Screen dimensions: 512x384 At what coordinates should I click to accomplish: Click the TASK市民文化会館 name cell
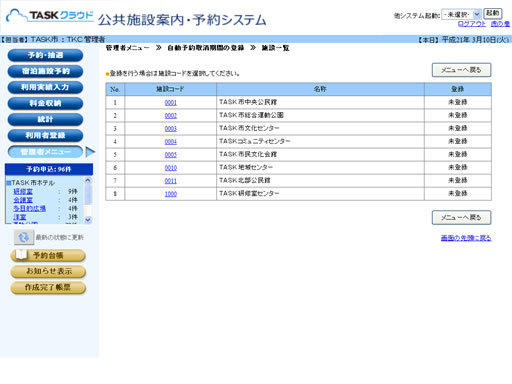(x=320, y=154)
